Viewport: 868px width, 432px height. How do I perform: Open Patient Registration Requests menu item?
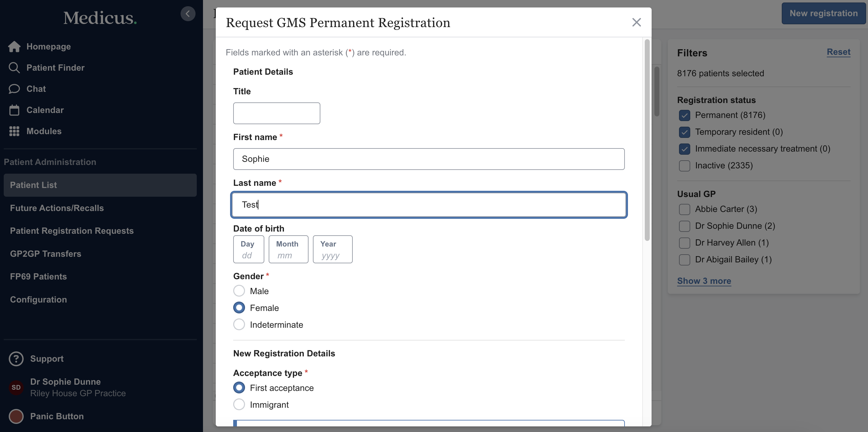tap(72, 231)
